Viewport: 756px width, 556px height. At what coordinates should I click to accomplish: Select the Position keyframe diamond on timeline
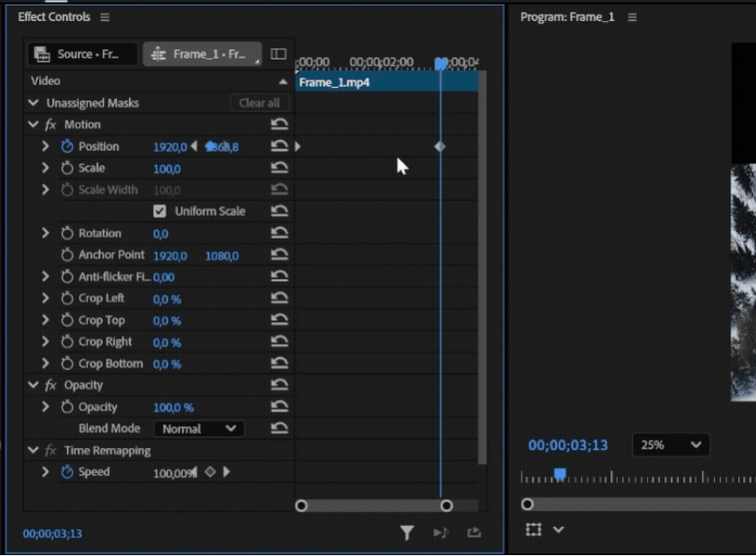coord(439,146)
